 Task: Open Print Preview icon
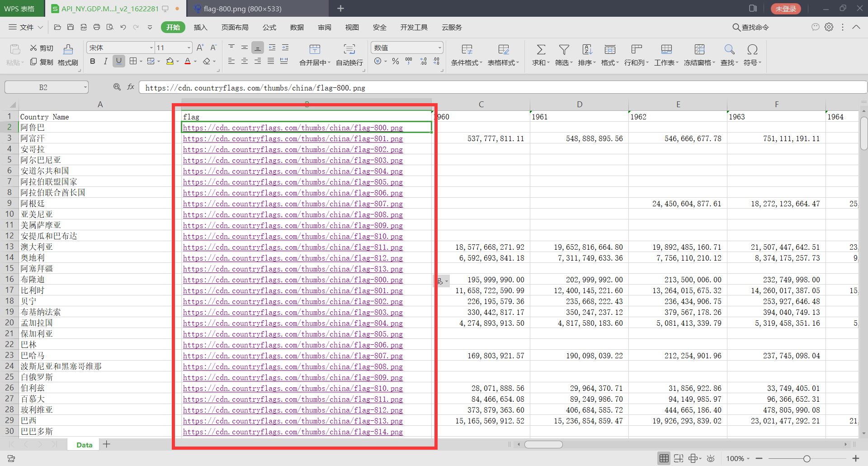tap(110, 27)
